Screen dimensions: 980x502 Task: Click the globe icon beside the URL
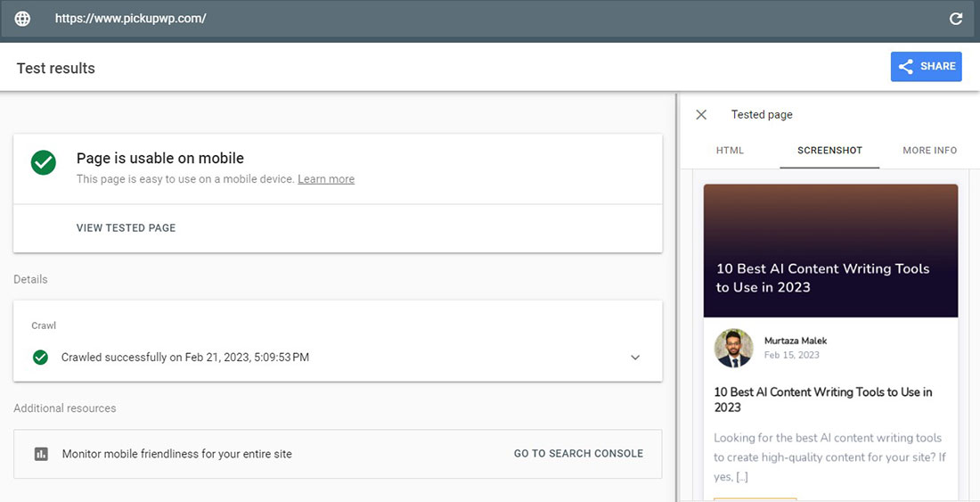pos(22,19)
